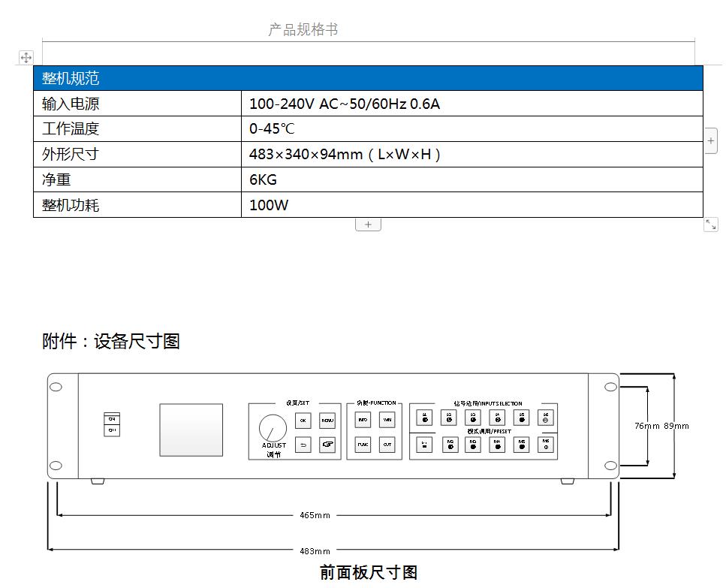Click the table resize handle at corner
Screen dimensions: 726x588
(x=710, y=225)
